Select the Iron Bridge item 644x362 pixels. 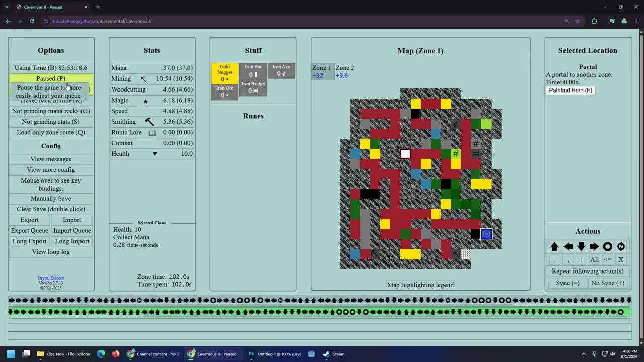[x=253, y=88]
